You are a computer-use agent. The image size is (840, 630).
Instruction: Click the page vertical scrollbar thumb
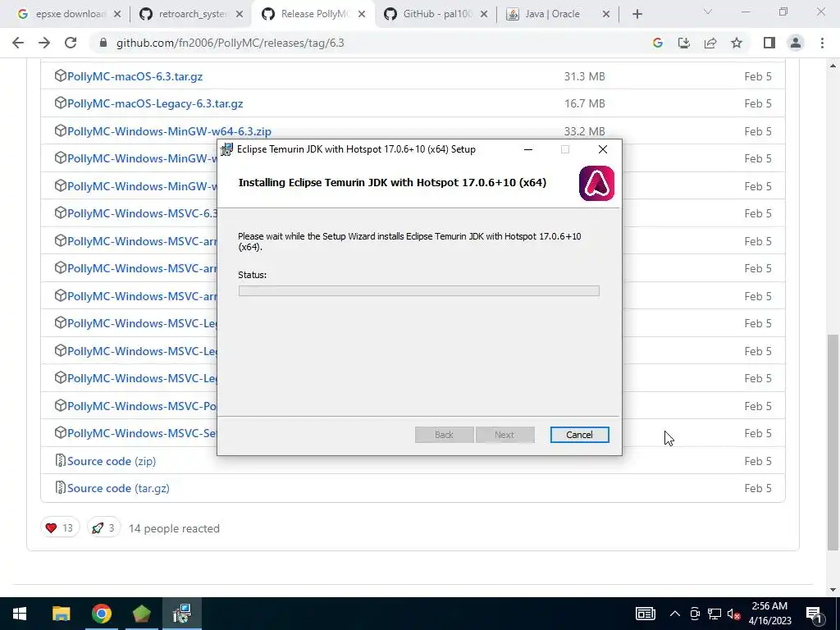click(x=833, y=442)
